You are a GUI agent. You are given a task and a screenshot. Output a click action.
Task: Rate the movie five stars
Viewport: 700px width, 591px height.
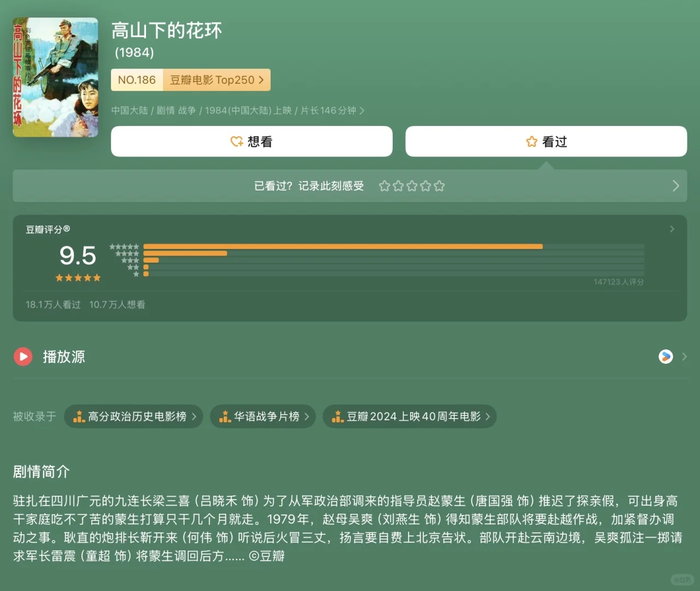(439, 186)
